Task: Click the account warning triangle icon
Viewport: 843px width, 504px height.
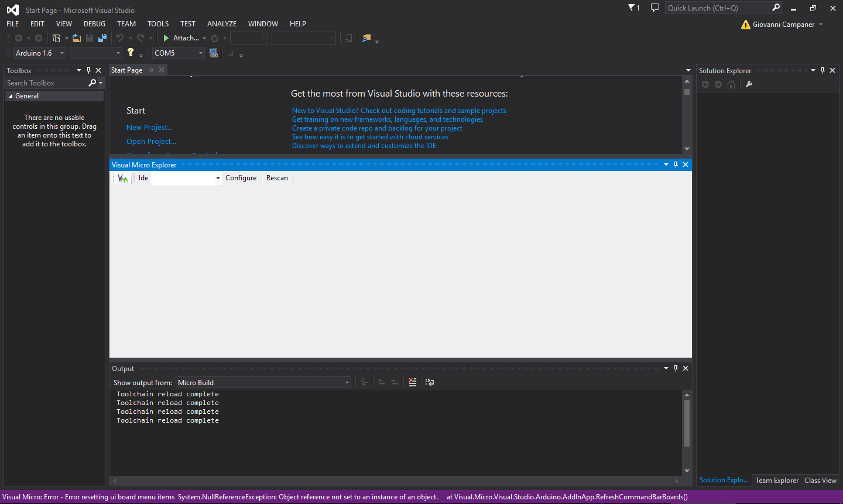Action: point(745,25)
